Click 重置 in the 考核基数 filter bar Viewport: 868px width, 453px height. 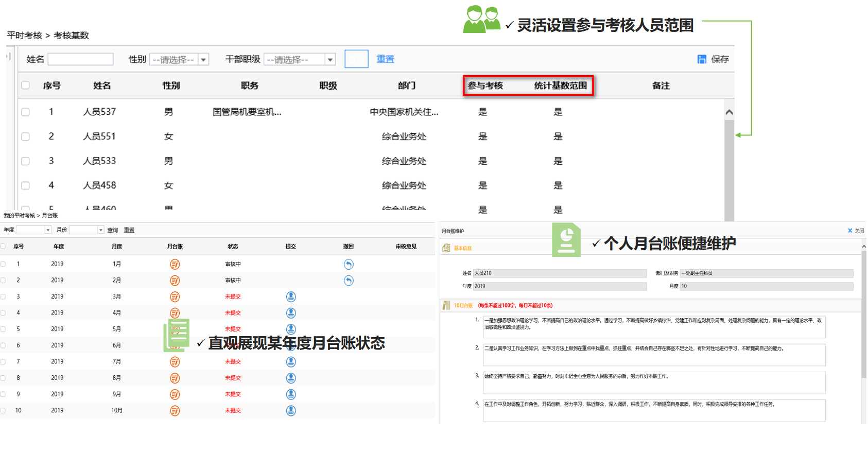pyautogui.click(x=385, y=59)
